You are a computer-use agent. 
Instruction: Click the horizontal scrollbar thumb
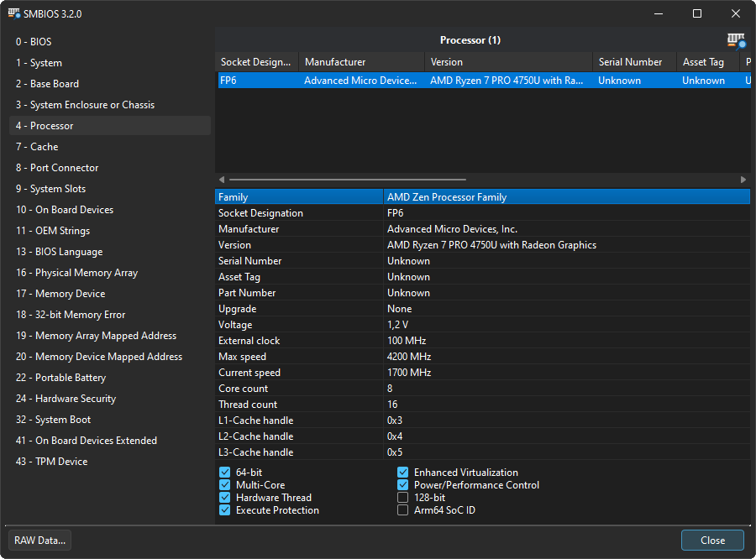[348, 180]
